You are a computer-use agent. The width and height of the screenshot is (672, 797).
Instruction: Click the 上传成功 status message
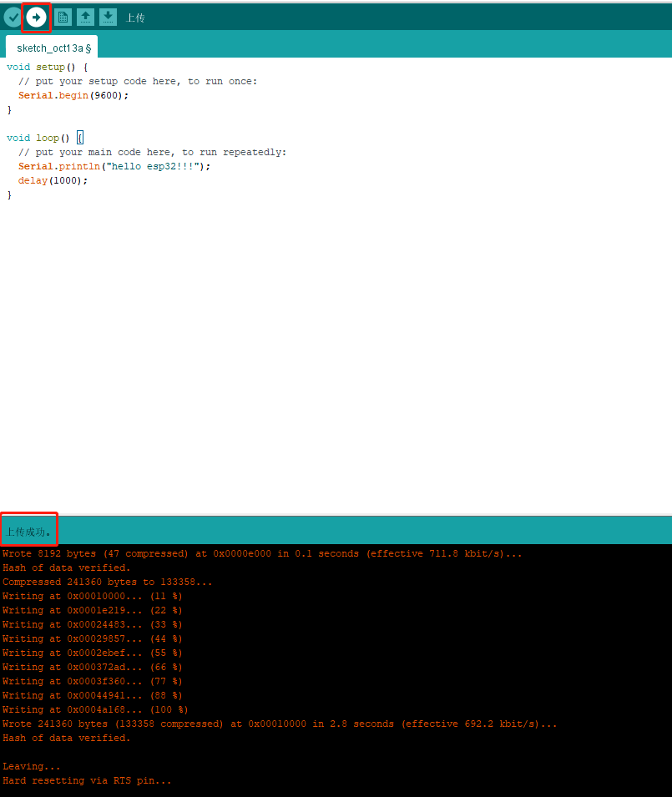pos(28,532)
